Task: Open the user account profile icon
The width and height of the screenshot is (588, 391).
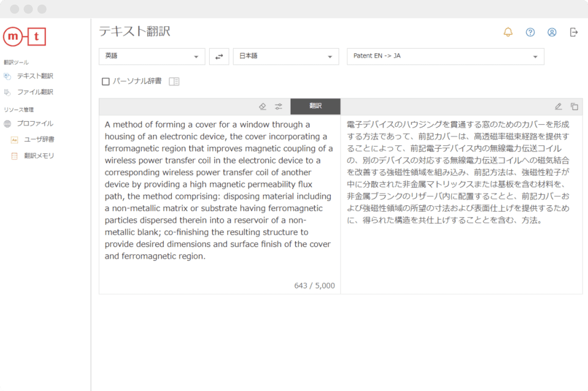Action: [x=552, y=32]
